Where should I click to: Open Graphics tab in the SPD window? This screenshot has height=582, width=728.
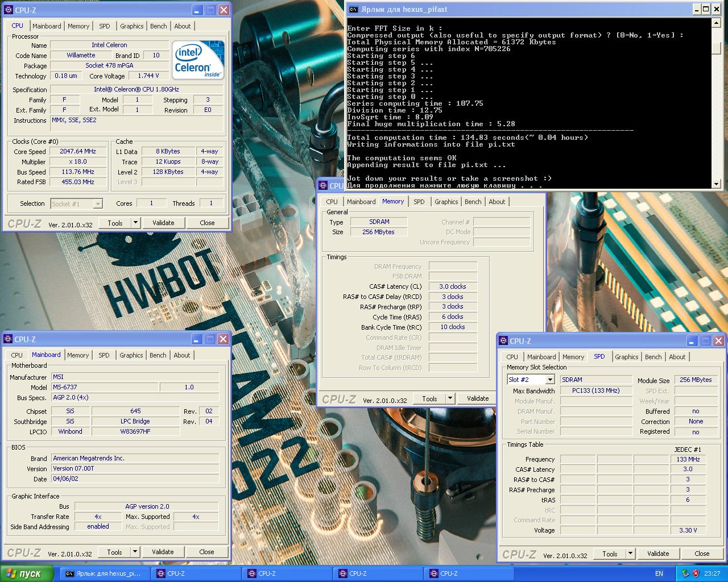point(627,357)
